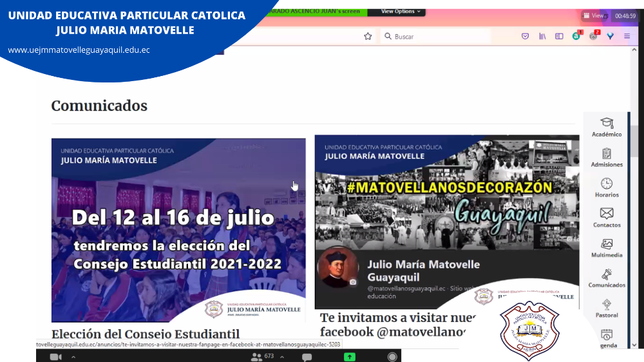Viewport: 644px width, 362px height.
Task: Open the Te invitamos a visitar headline link
Action: pyautogui.click(x=397, y=325)
